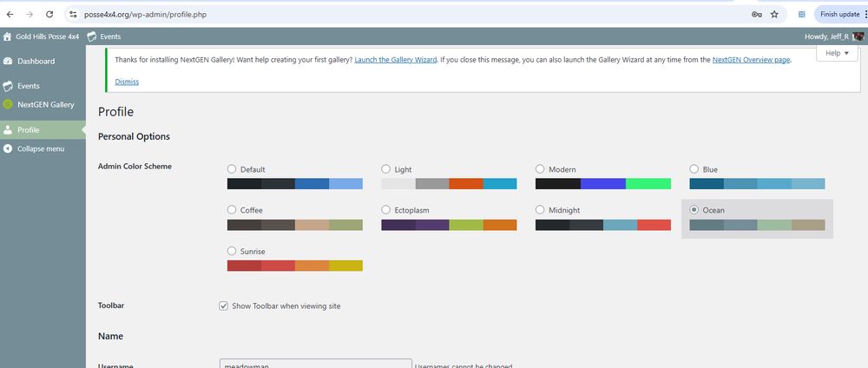Click the home icon for Gold Hills Posse 4x4
Viewport: 868px width, 368px height.
pyautogui.click(x=7, y=36)
